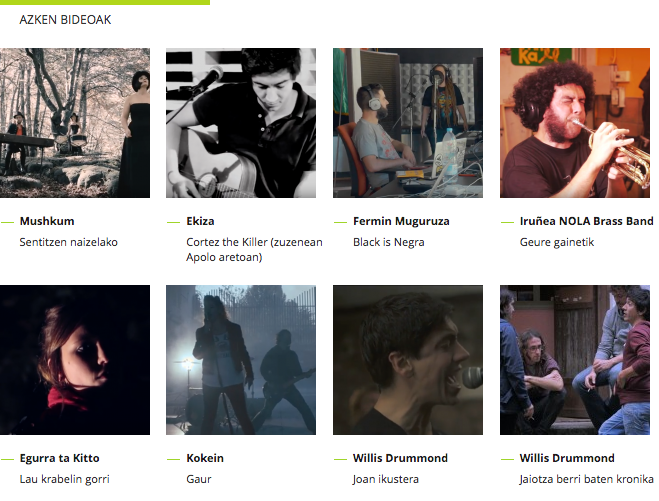This screenshot has height=501, width=659.
Task: Open the Lau krabelin gorri song link
Action: pos(64,479)
